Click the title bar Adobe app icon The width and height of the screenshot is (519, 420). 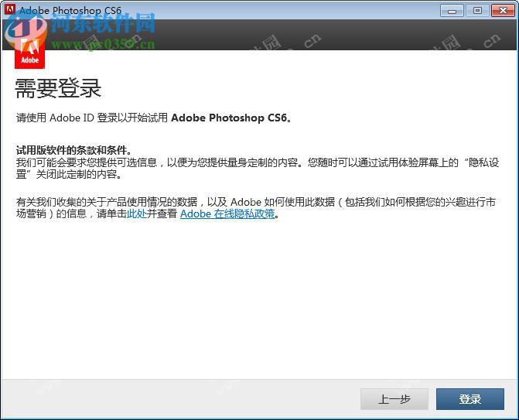point(9,9)
